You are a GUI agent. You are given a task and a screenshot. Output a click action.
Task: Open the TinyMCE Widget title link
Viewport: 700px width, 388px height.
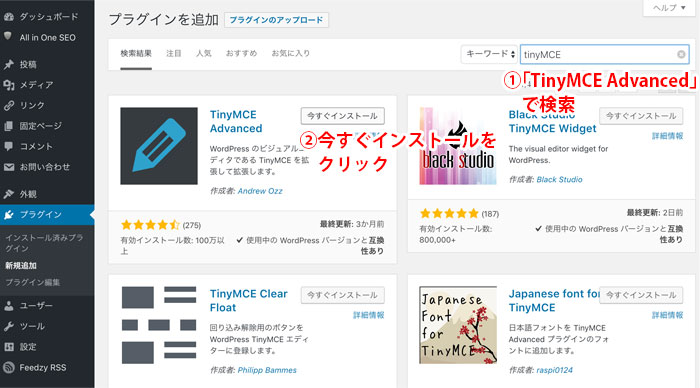click(x=553, y=121)
